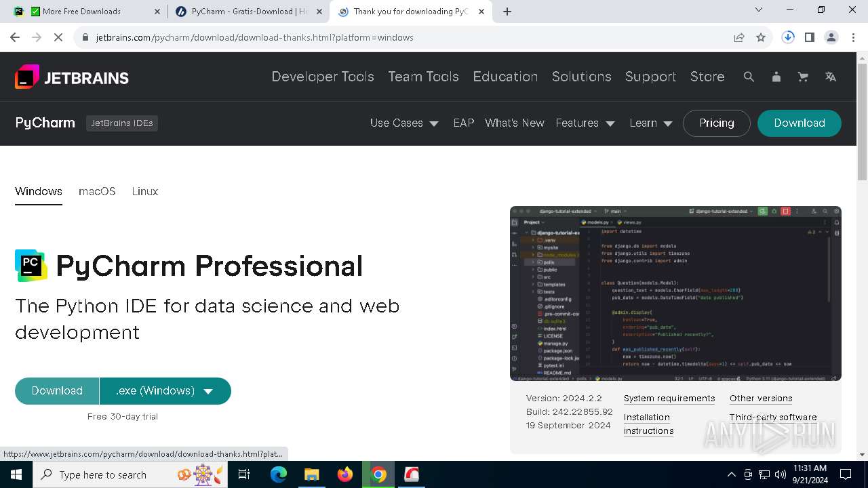Viewport: 868px width, 488px height.
Task: Open notification center icon
Action: tap(846, 474)
